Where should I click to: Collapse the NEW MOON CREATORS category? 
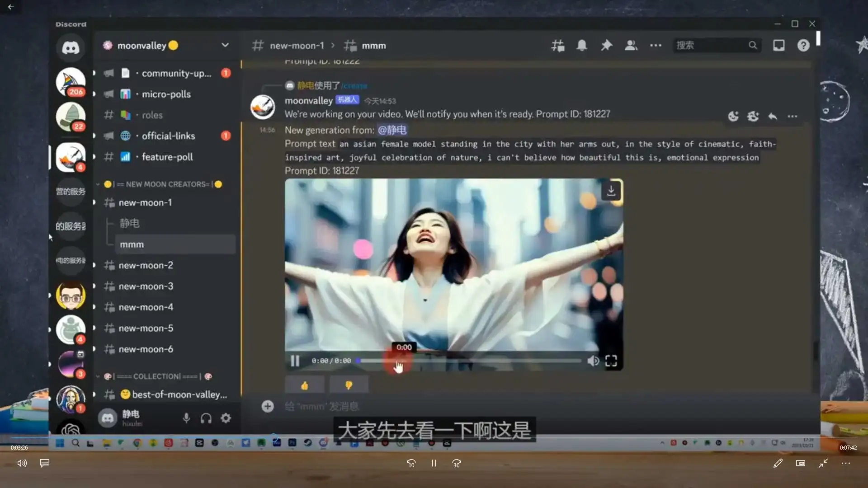click(x=97, y=184)
